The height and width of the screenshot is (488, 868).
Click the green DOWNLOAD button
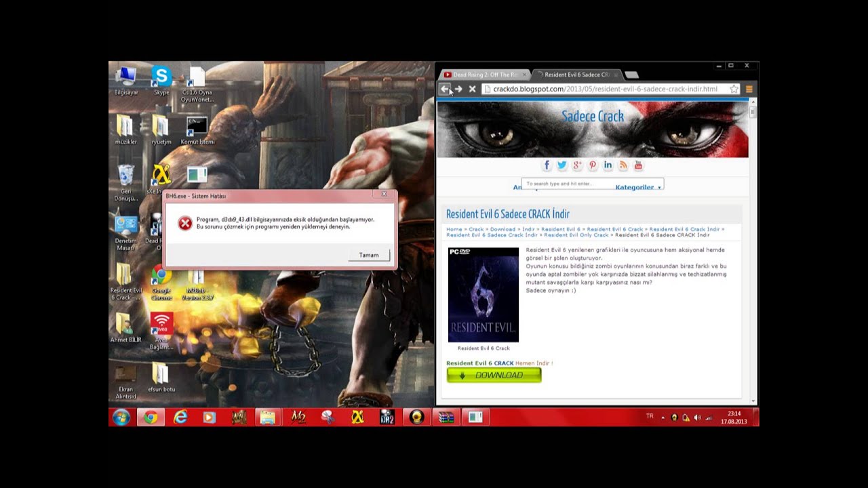(494, 375)
